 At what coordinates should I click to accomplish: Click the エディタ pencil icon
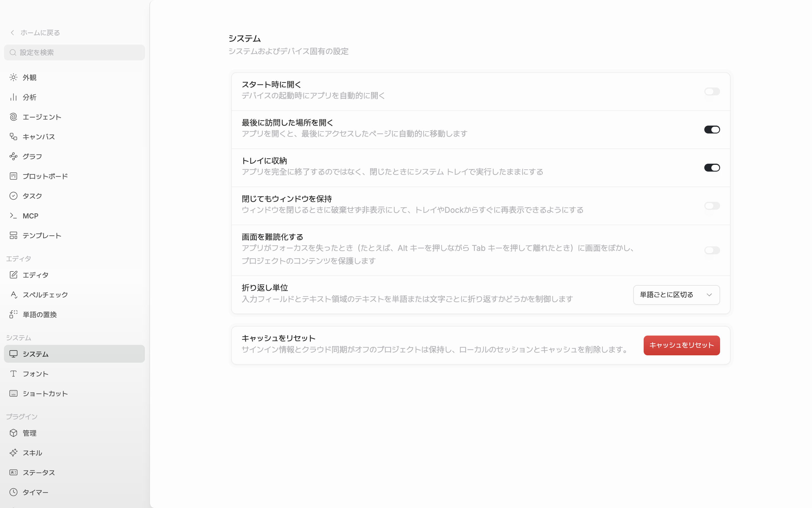(14, 275)
